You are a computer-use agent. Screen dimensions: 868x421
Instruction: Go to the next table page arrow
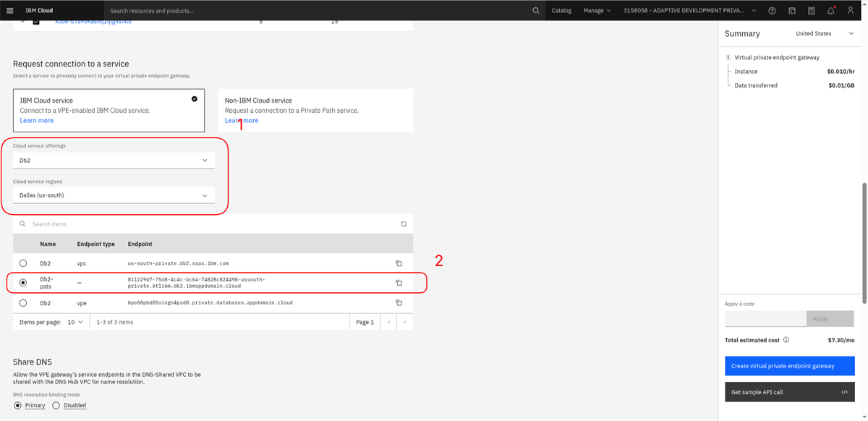pos(405,322)
